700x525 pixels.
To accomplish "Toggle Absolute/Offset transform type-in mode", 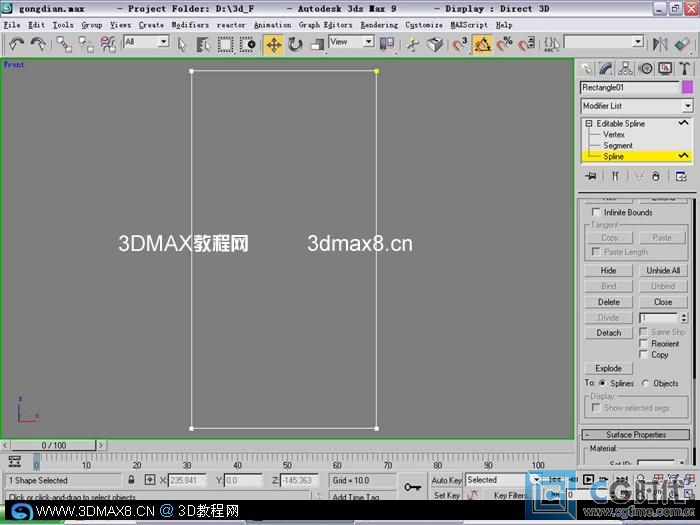I will [x=150, y=480].
